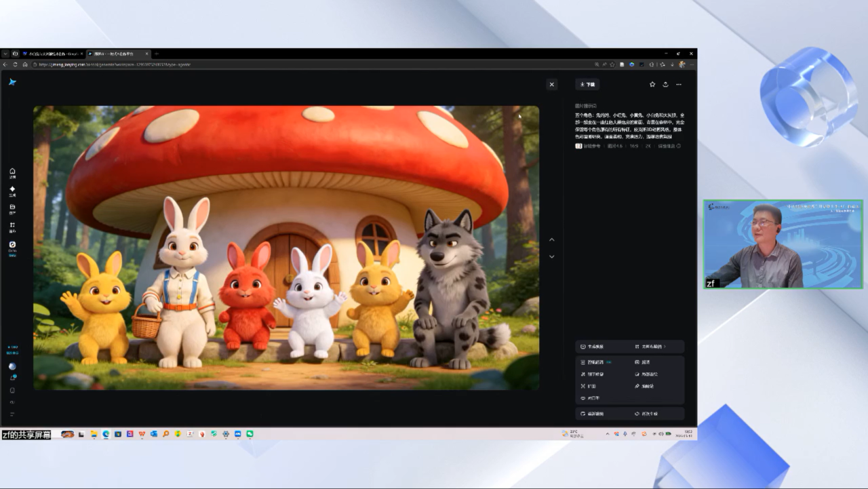Select the sparkle generate icon in sidebar

point(12,191)
